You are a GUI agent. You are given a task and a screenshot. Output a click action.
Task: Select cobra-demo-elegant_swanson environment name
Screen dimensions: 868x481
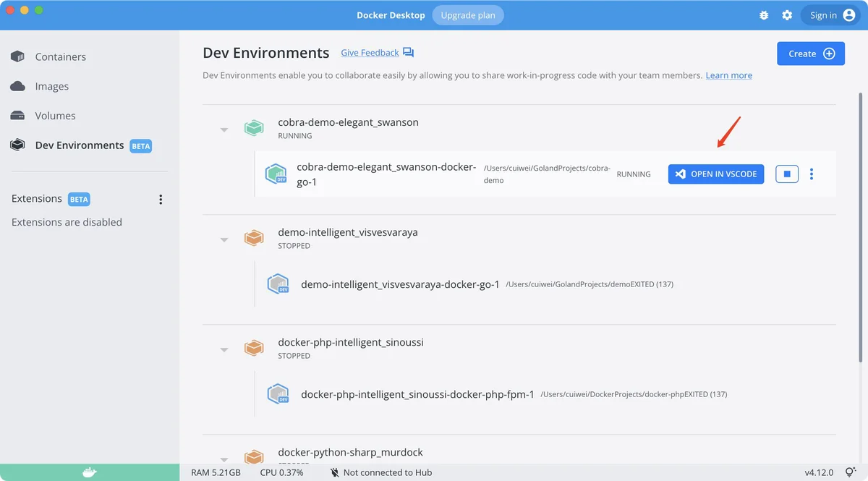[348, 122]
